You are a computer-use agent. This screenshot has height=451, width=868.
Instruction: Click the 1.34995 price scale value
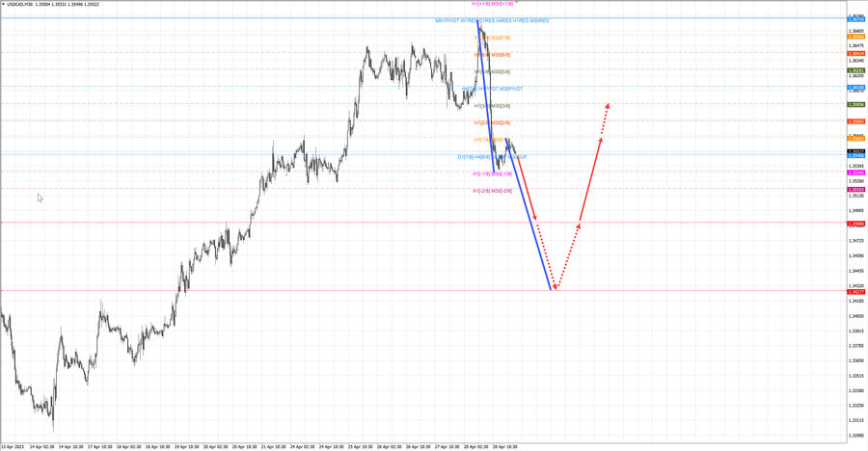857,211
